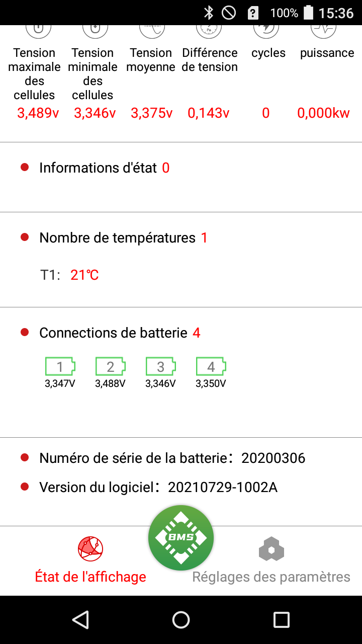Screen dimensions: 362x644
Task: Tap the puissance value 0,000kw
Action: [323, 113]
